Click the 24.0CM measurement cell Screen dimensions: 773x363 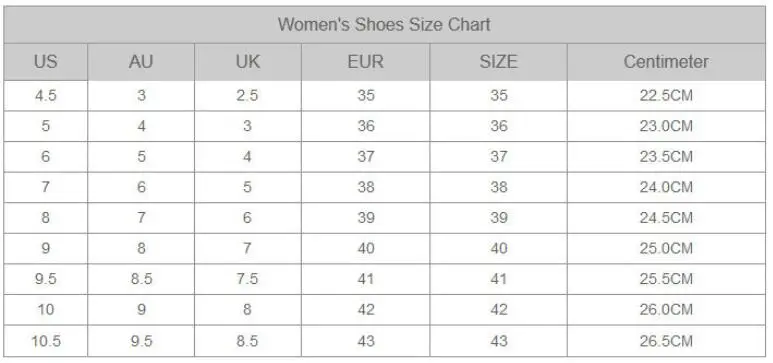click(666, 187)
